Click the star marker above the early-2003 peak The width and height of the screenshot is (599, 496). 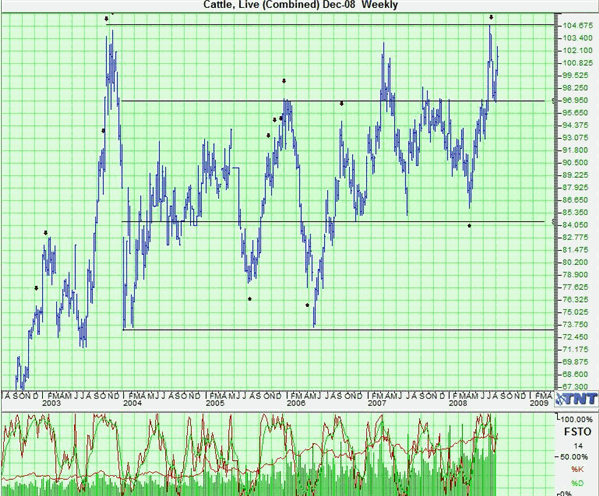click(45, 233)
